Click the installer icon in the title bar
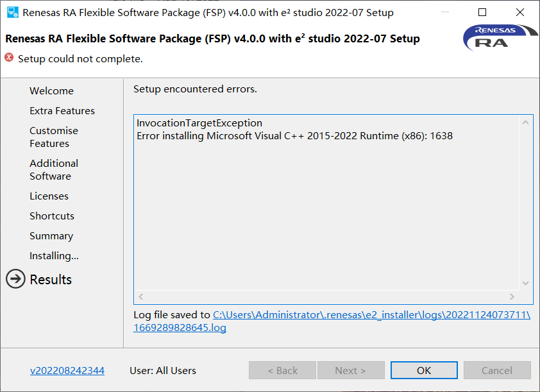 [x=12, y=12]
